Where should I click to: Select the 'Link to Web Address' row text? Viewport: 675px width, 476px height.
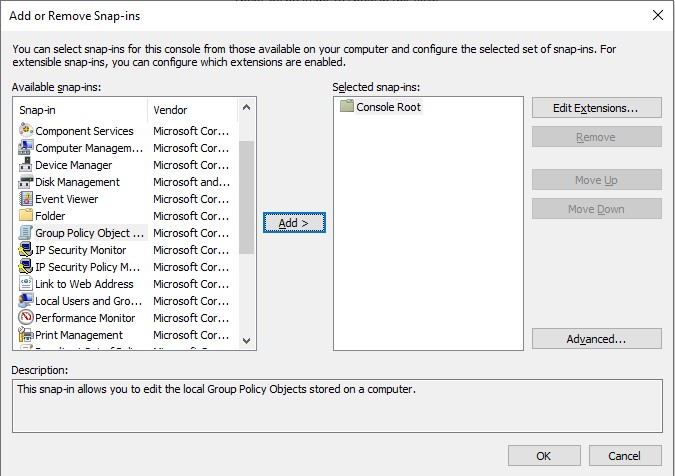(x=84, y=284)
